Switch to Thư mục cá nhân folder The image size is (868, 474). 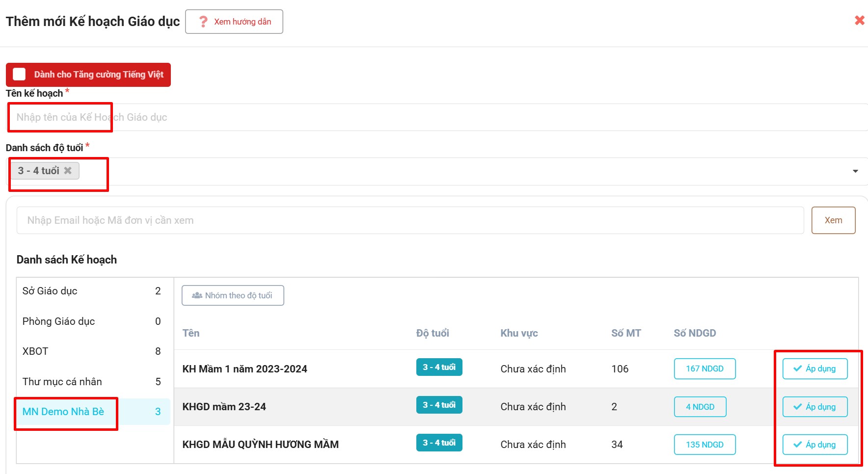tap(62, 382)
